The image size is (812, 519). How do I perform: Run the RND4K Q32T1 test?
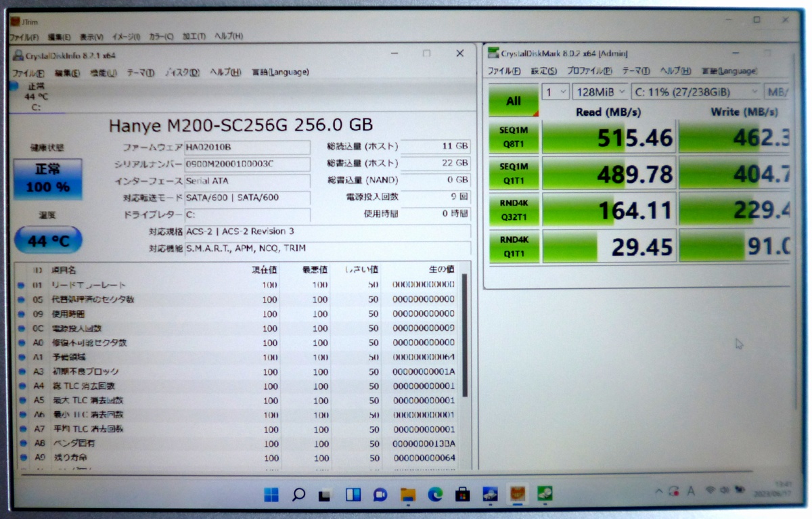coord(514,210)
